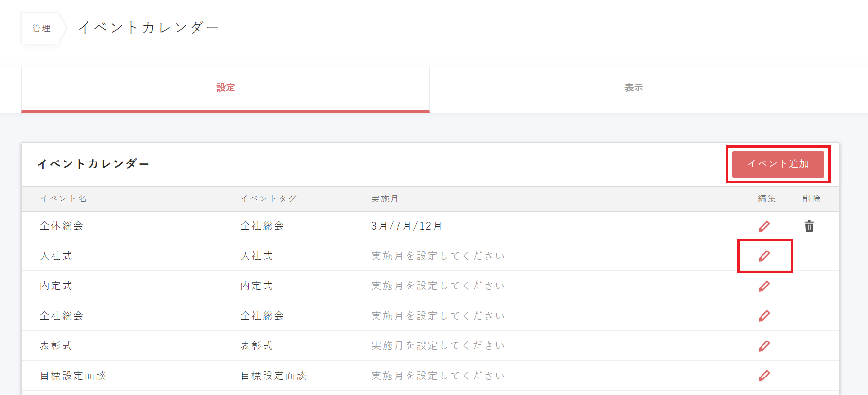Screen dimensions: 868x395
Task: Open edit pencil in the 入社式 row
Action: coord(764,256)
